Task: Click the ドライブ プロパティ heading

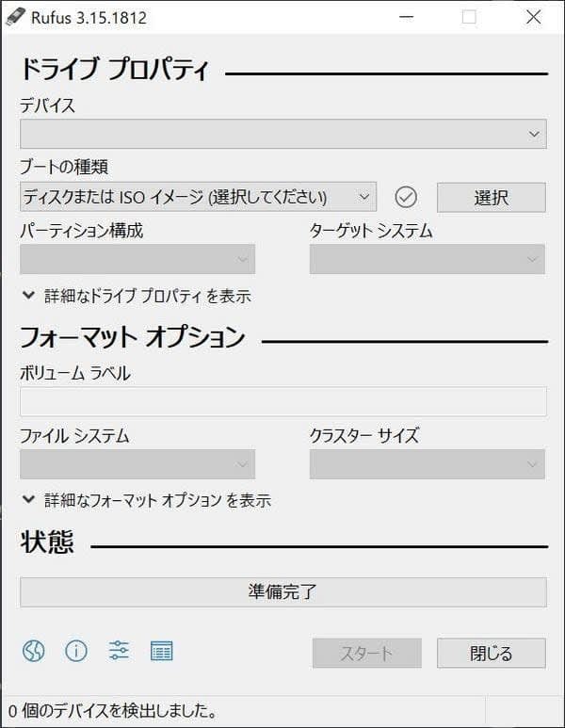Action: tap(115, 70)
